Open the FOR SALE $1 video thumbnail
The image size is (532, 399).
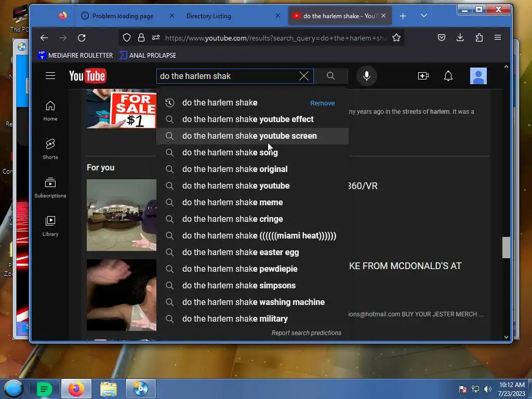pyautogui.click(x=122, y=109)
